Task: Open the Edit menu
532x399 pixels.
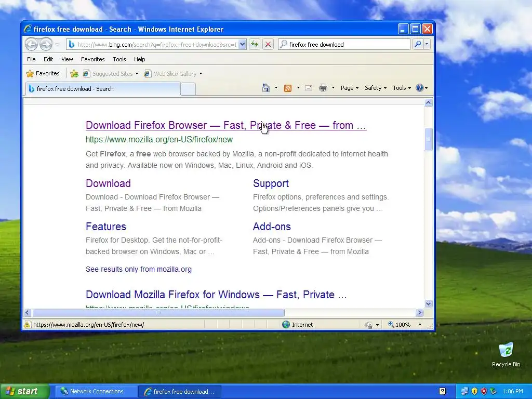Action: tap(48, 59)
